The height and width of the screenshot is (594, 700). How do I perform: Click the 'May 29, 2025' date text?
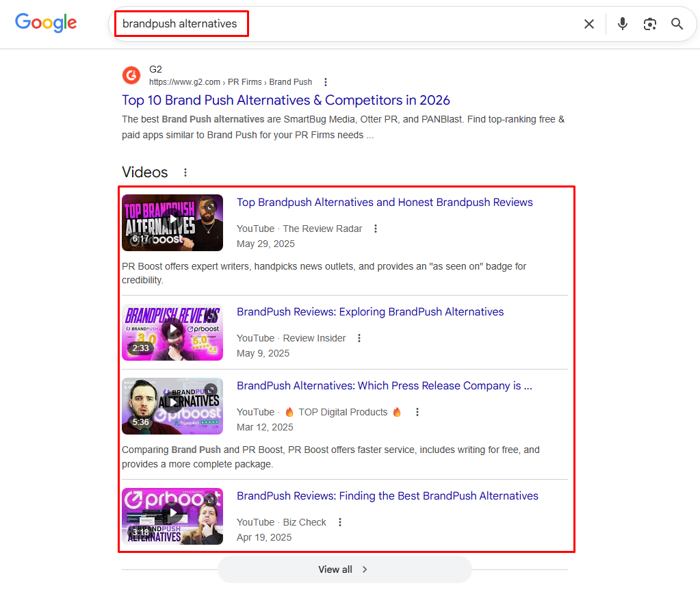click(x=265, y=244)
